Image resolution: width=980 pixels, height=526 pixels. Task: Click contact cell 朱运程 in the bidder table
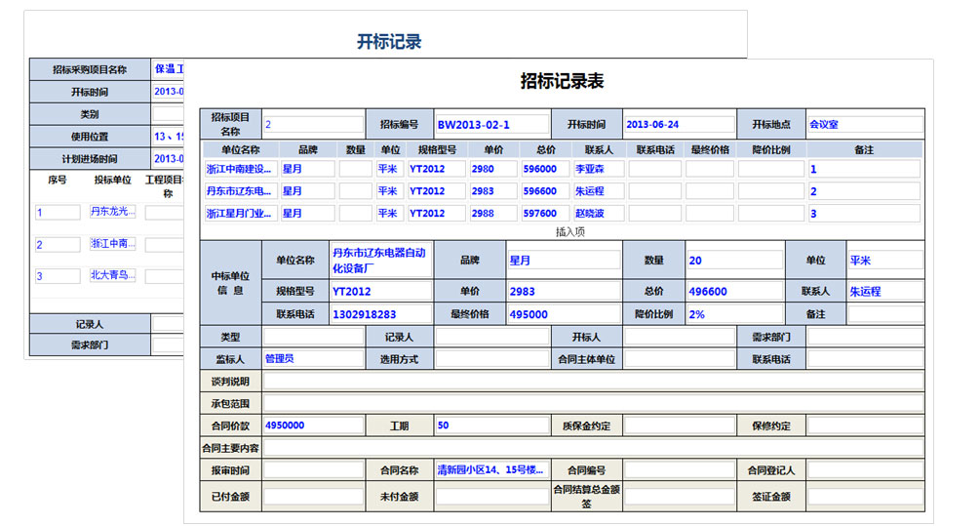coord(598,191)
